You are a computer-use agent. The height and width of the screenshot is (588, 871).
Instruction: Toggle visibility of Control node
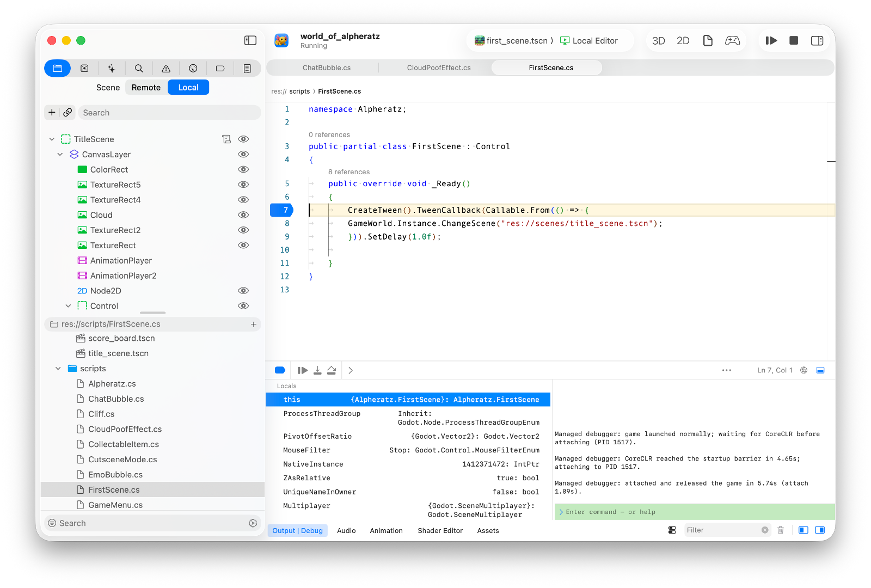(243, 306)
